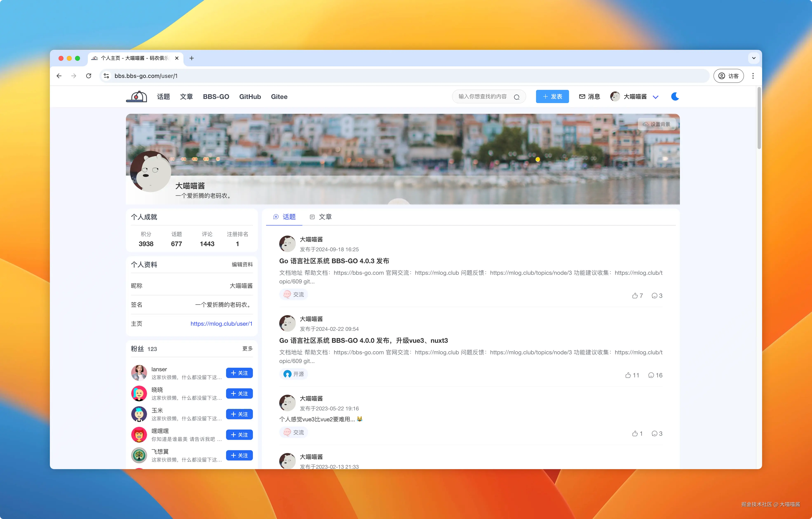View site information icon in address bar

coord(106,76)
